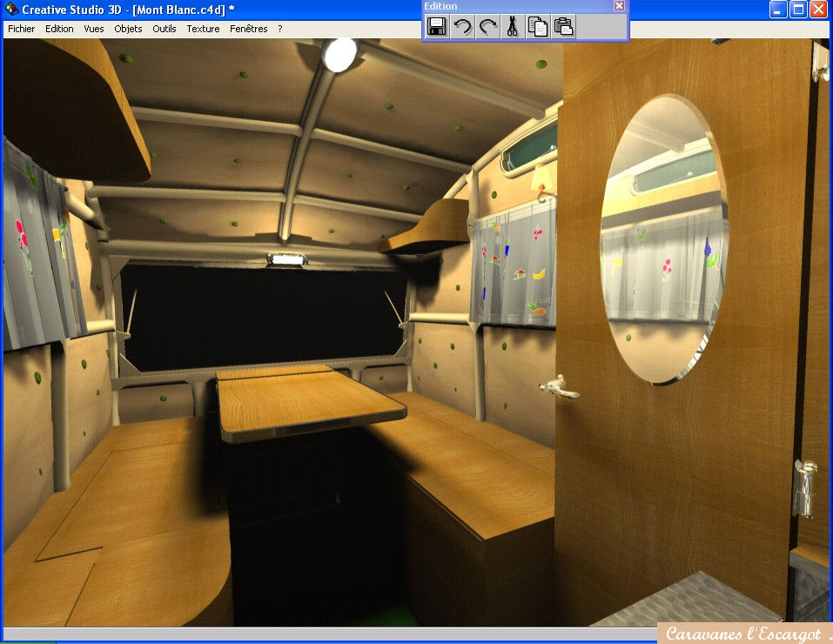
Task: Open the Fichier menu
Action: [21, 29]
